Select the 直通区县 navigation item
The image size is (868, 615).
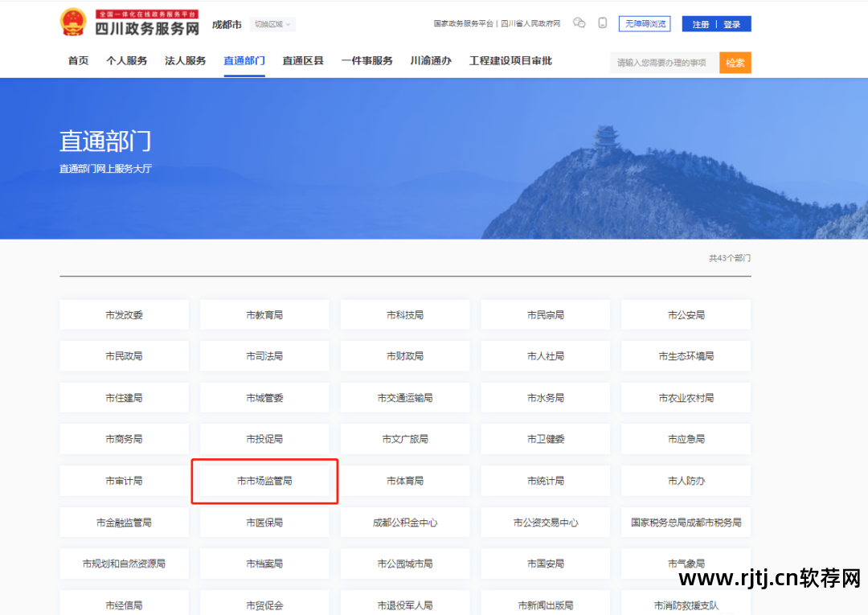coord(303,61)
